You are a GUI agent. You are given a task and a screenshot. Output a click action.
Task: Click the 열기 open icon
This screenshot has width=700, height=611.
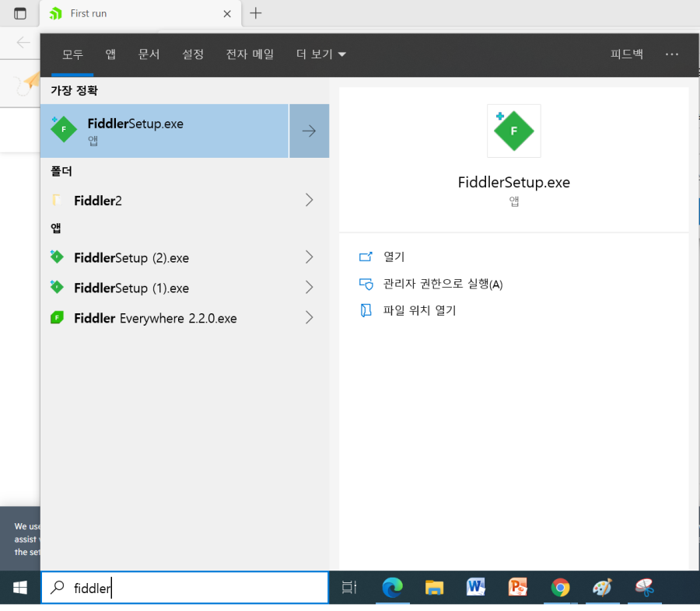pos(366,257)
